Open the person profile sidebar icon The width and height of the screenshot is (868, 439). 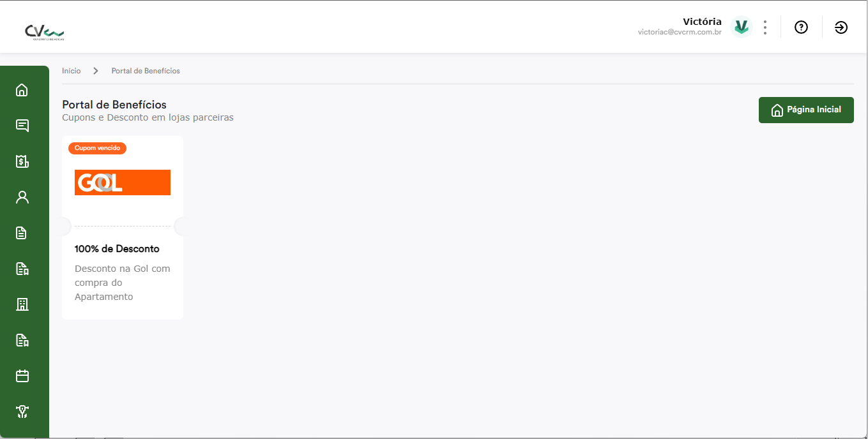click(22, 197)
